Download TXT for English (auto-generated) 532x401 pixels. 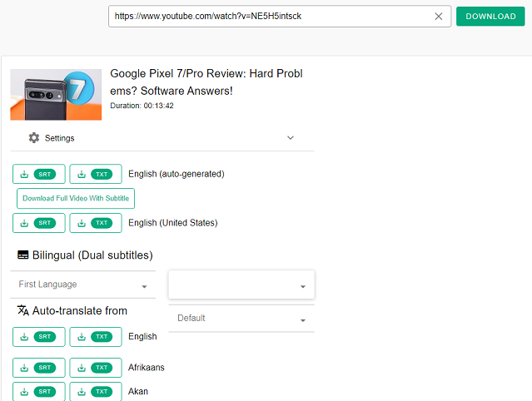tap(96, 174)
